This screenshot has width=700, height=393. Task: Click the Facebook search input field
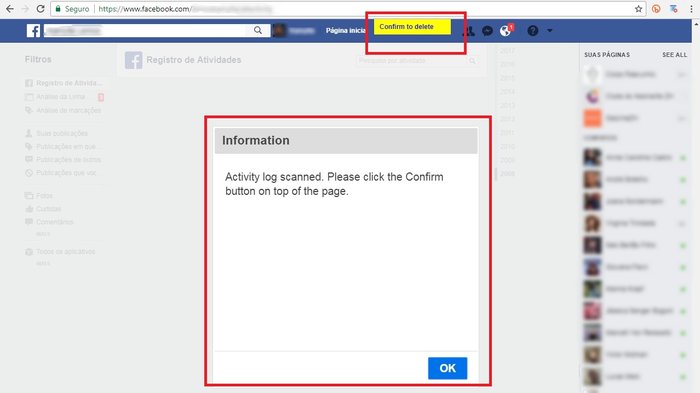click(x=146, y=30)
